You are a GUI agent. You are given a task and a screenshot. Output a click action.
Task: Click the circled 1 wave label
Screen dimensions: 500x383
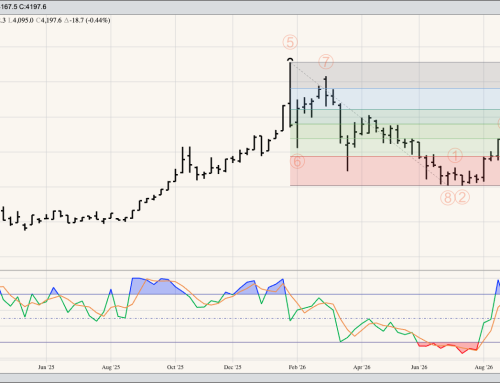tap(455, 155)
